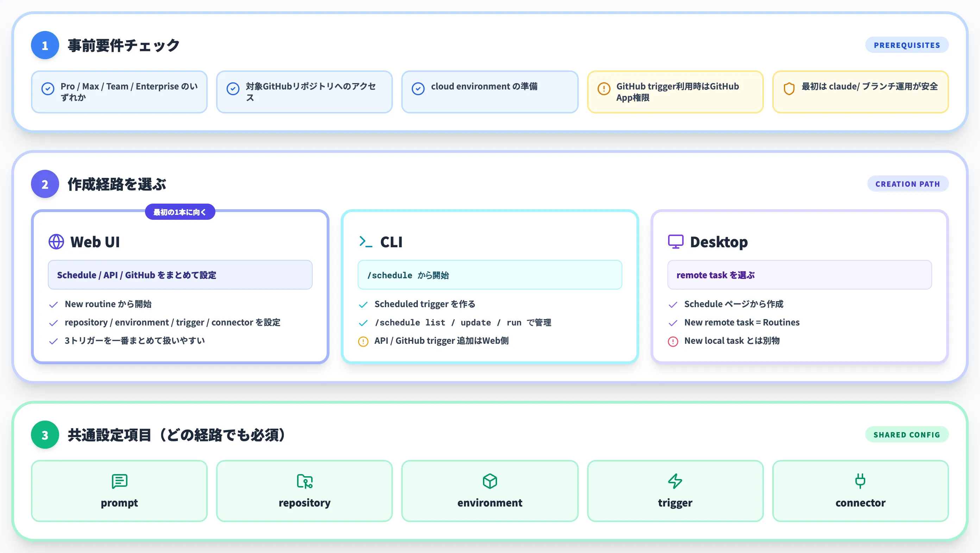Image resolution: width=980 pixels, height=553 pixels.
Task: Open the connector config card
Action: pos(861,491)
